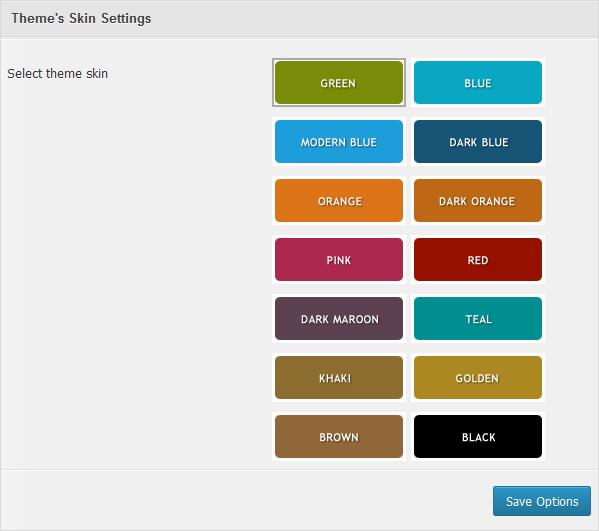599x531 pixels.
Task: Click the Select theme skin label
Action: point(58,73)
